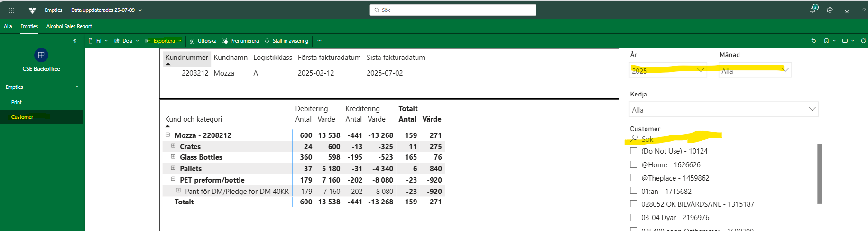Click the top search box
This screenshot has width=868, height=231.
pos(453,10)
